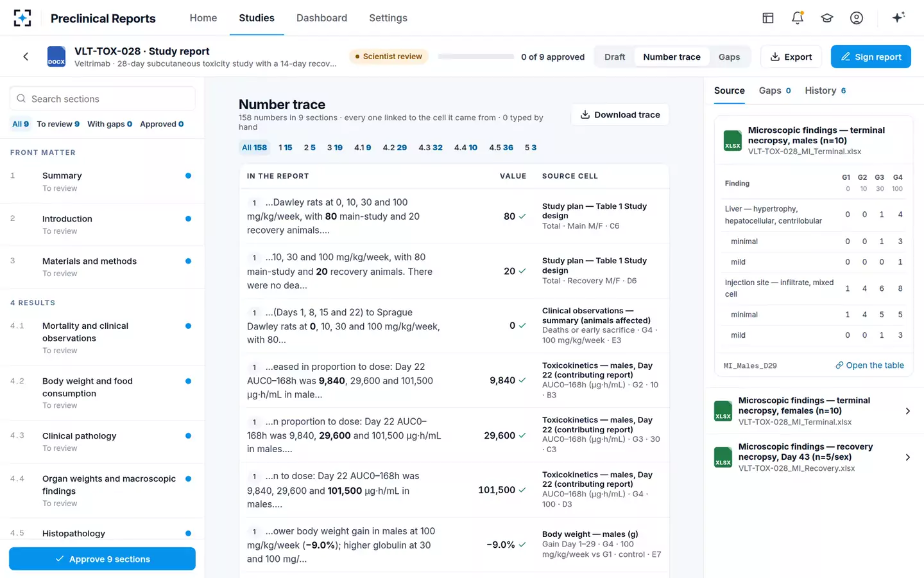This screenshot has width=924, height=578.
Task: Open the Home tab
Action: 203,18
